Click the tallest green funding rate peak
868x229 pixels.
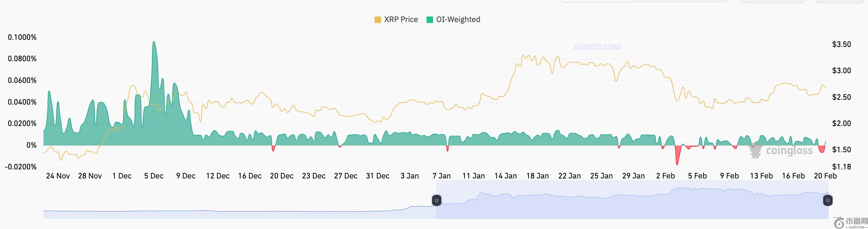pyautogui.click(x=154, y=42)
